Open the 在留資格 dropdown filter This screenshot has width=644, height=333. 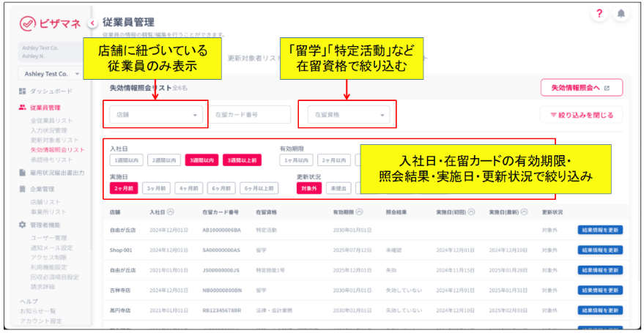(347, 114)
